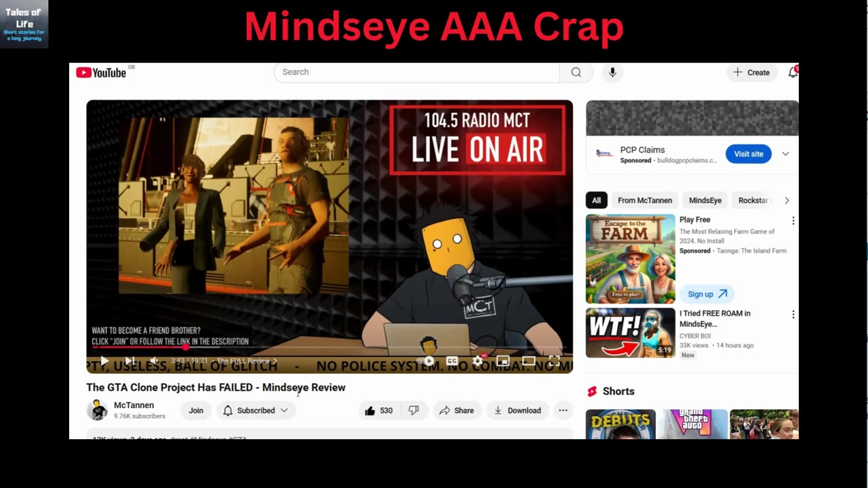Click the '9.76K subscribers' text

point(140,416)
